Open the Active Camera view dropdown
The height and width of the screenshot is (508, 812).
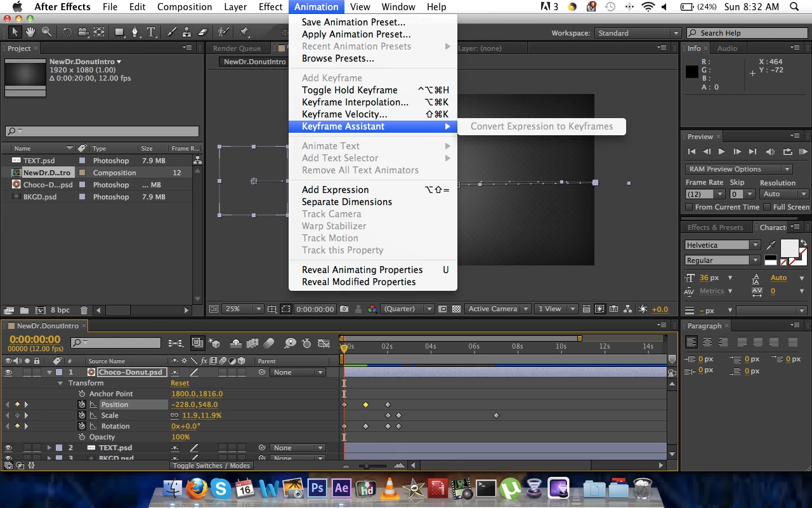pos(498,309)
